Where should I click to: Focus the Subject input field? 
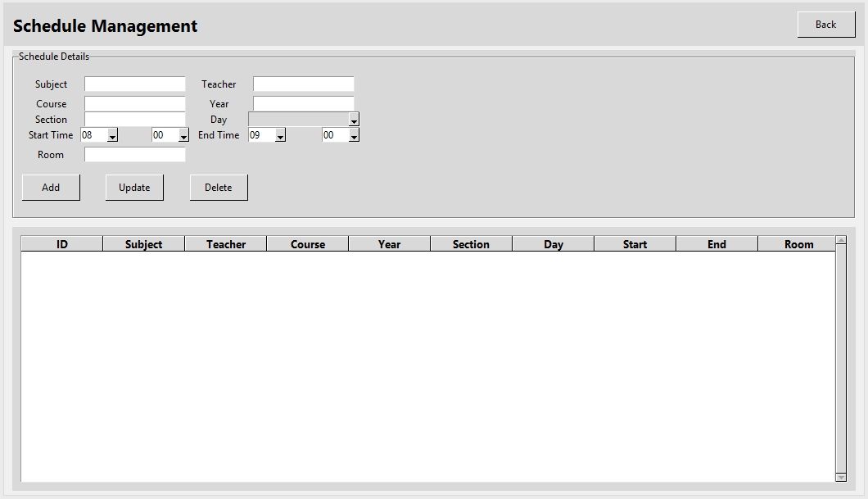(135, 84)
